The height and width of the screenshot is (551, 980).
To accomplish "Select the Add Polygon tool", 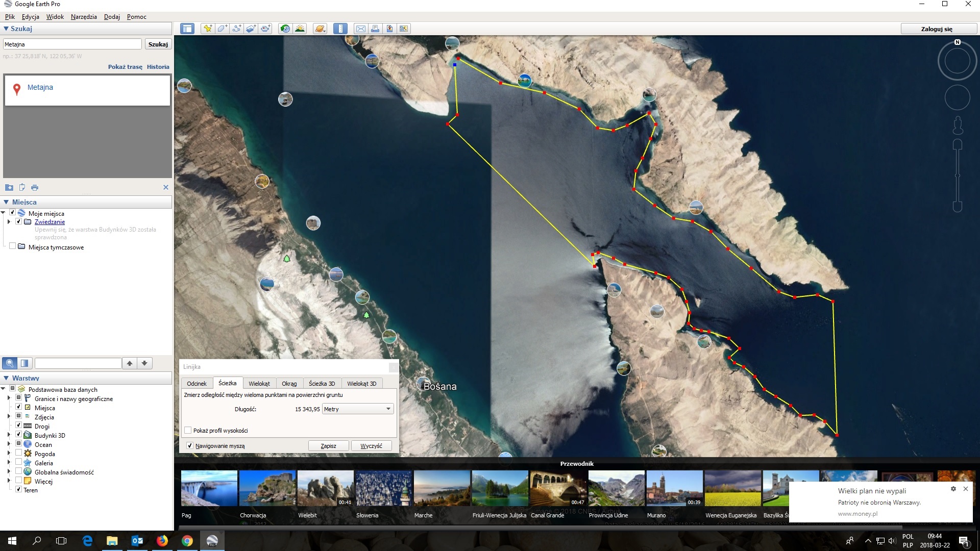I will (222, 29).
